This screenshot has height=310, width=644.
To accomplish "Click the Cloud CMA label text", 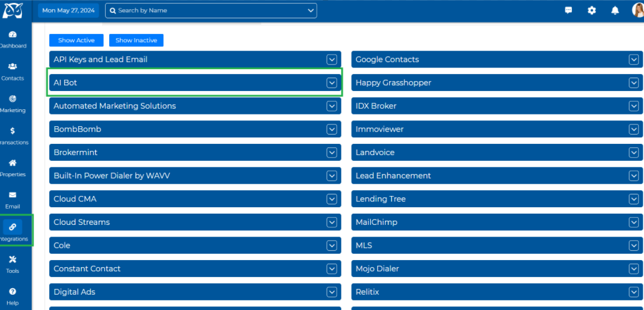I will 75,198.
